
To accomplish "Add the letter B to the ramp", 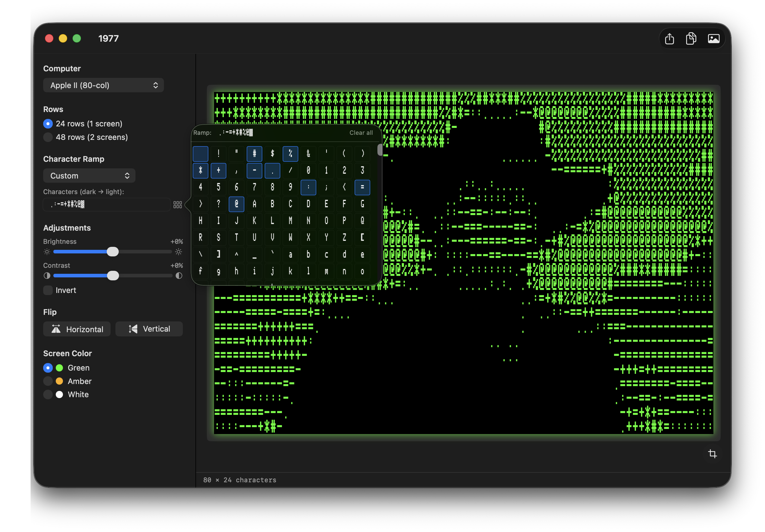I will (272, 204).
